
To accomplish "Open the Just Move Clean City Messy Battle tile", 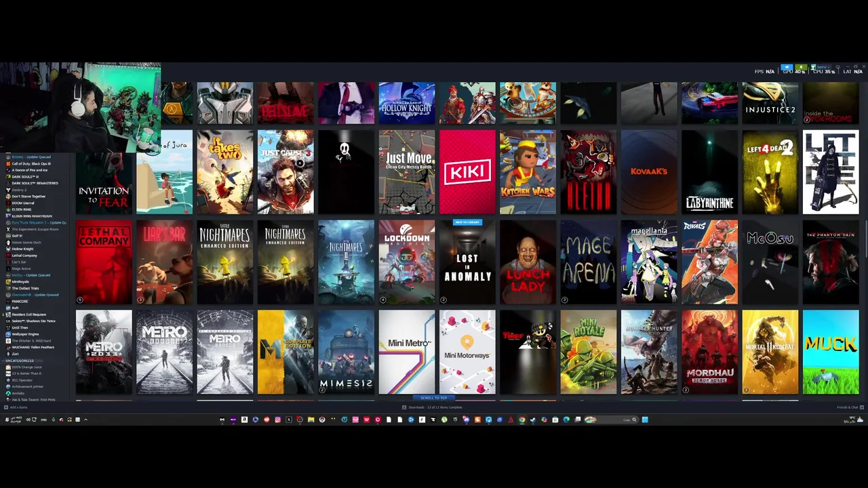I will pyautogui.click(x=407, y=172).
